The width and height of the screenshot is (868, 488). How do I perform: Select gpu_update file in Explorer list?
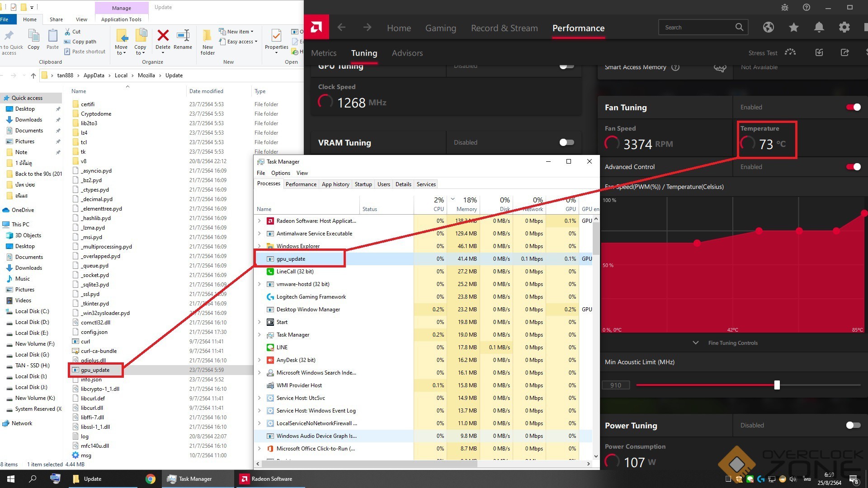(x=95, y=370)
